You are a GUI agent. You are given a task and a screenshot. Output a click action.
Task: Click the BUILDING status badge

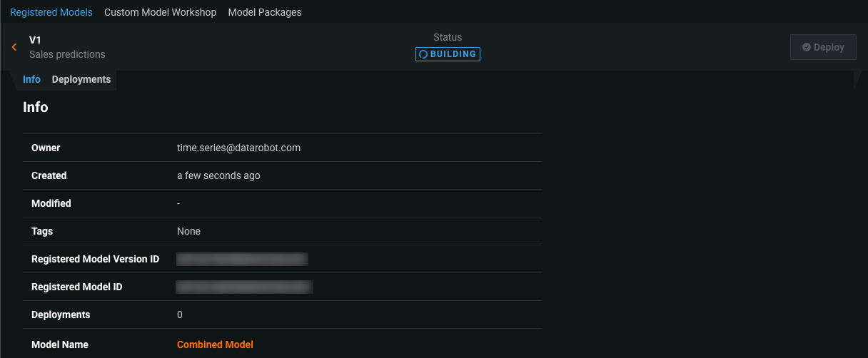tap(448, 54)
